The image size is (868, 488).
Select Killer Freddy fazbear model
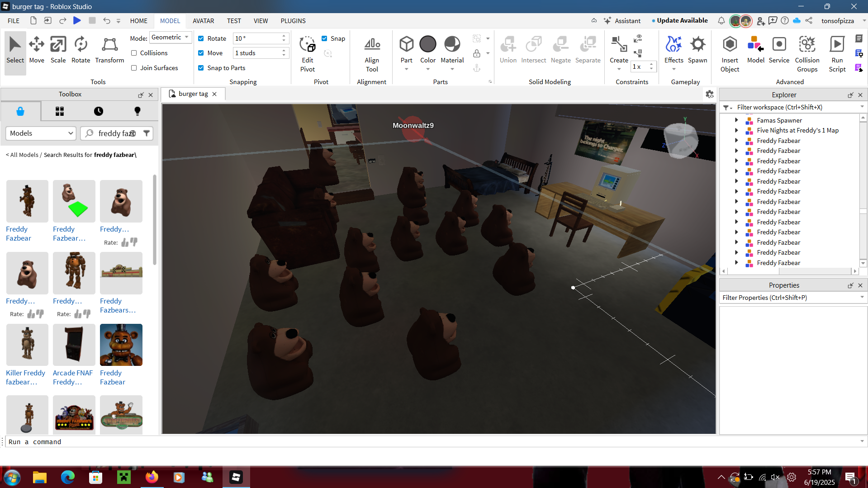click(27, 355)
